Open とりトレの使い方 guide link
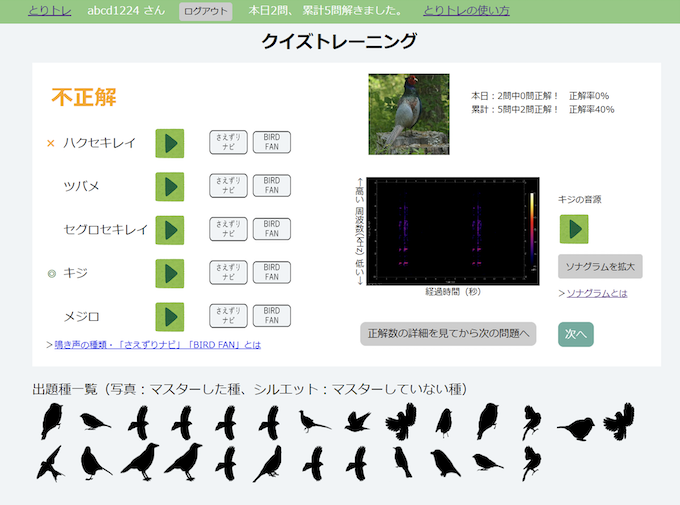The width and height of the screenshot is (680, 505). (x=466, y=10)
